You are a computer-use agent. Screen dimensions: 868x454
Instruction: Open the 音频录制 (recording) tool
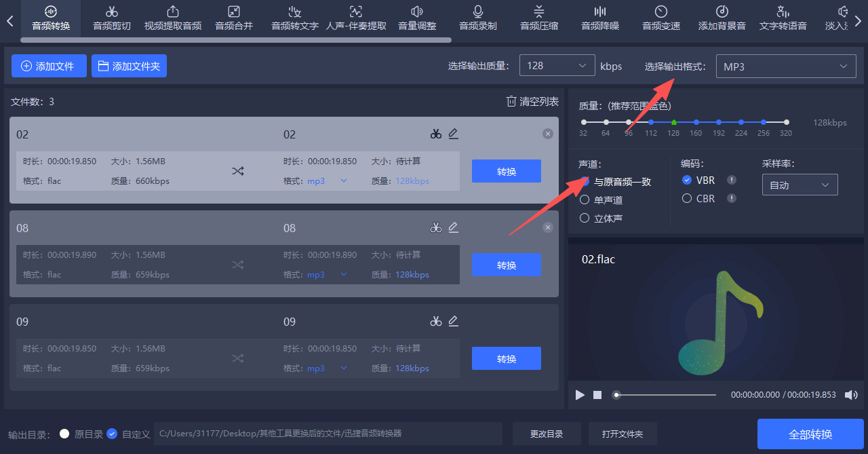478,18
